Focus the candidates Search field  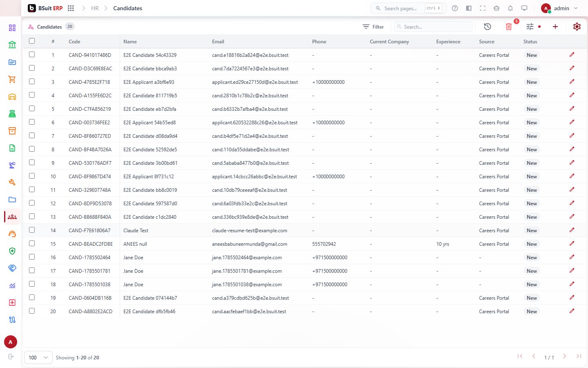(433, 27)
